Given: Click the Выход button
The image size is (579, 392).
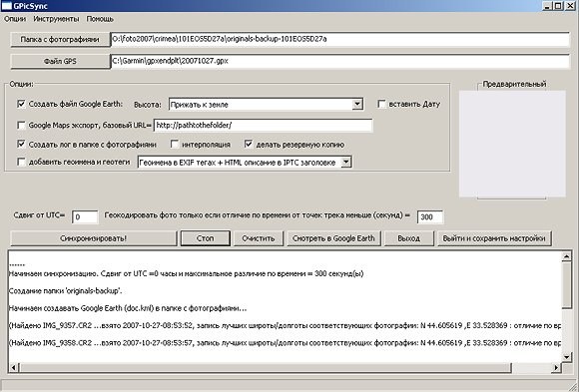Looking at the screenshot, I should pyautogui.click(x=408, y=238).
